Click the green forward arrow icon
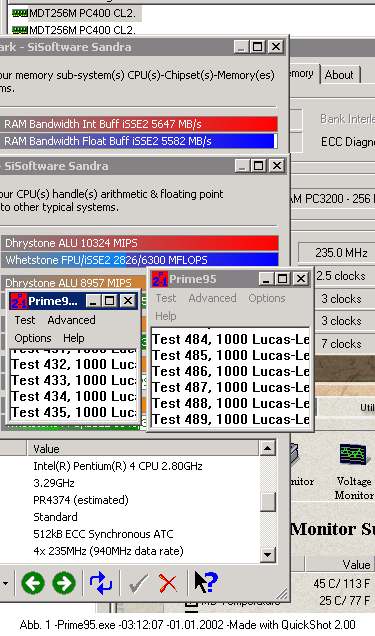The height and width of the screenshot is (636, 375). (x=64, y=583)
